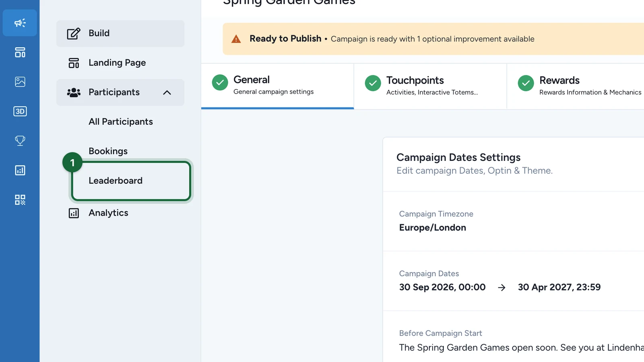Select All Participants submenu item
Viewport: 644px width, 362px height.
pos(121,121)
